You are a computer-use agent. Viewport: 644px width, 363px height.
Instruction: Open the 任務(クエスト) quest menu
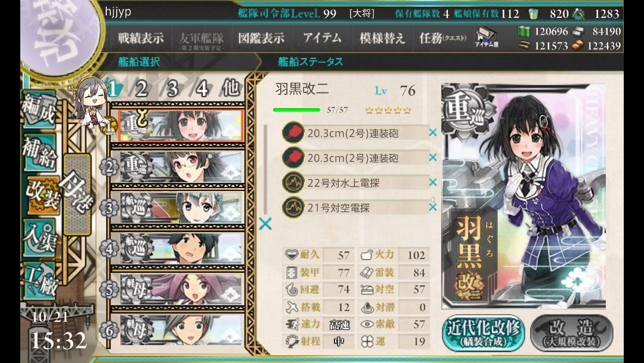pyautogui.click(x=442, y=38)
